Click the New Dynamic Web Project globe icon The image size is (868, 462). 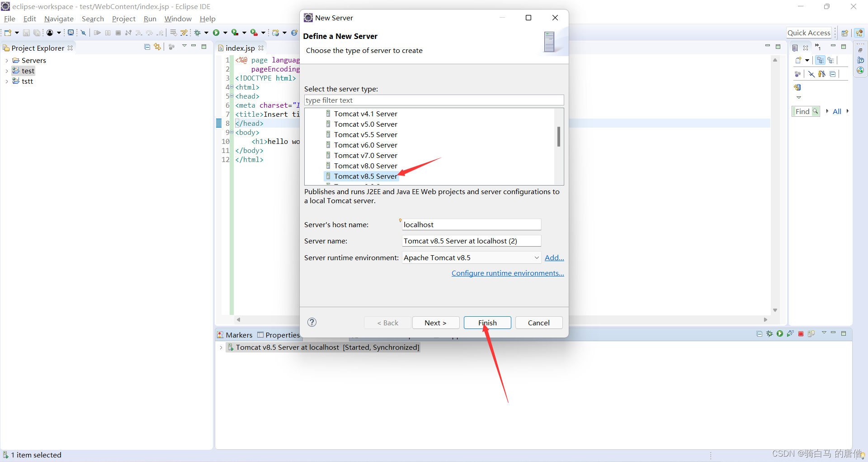coord(275,33)
